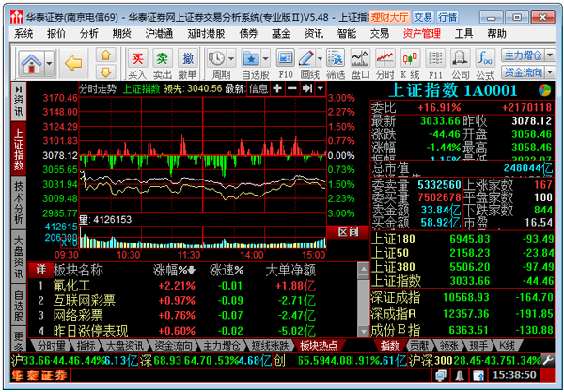Click the 资金流向 toolbar button
The image size is (564, 392).
pyautogui.click(x=524, y=72)
